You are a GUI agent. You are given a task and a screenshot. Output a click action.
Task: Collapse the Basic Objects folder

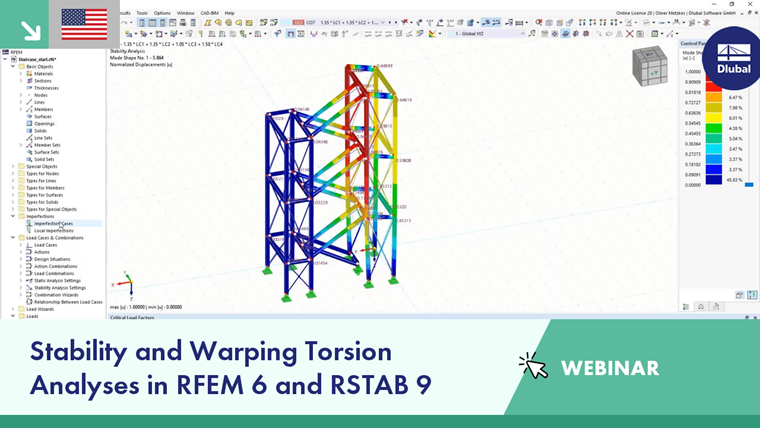click(x=13, y=66)
